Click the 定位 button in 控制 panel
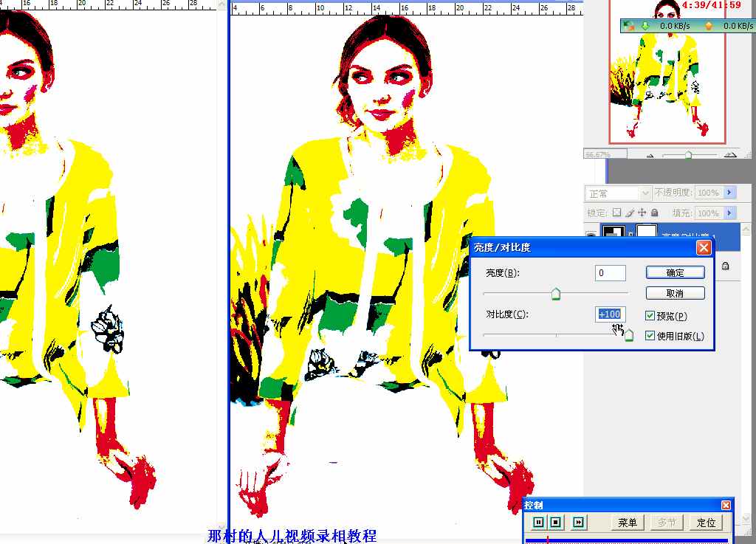The width and height of the screenshot is (756, 544). click(706, 523)
